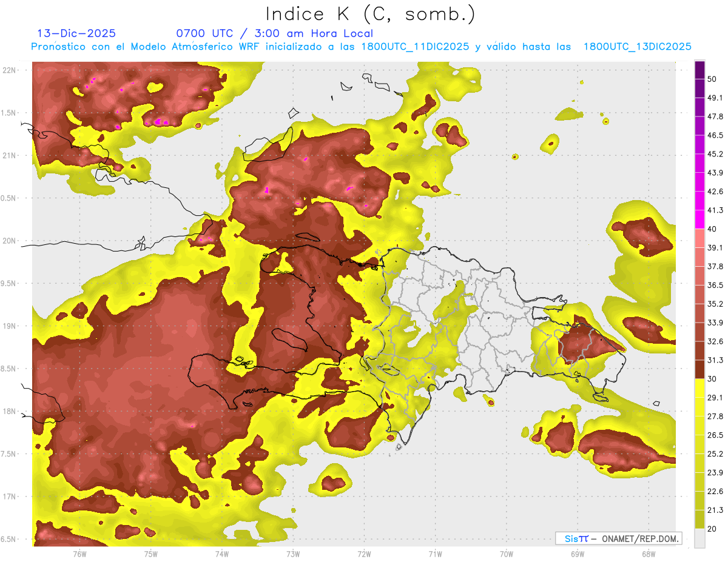Screen dimensions: 728x562
Task: Pick the dark brown swatch between 30 and 31.3
Action: point(700,369)
